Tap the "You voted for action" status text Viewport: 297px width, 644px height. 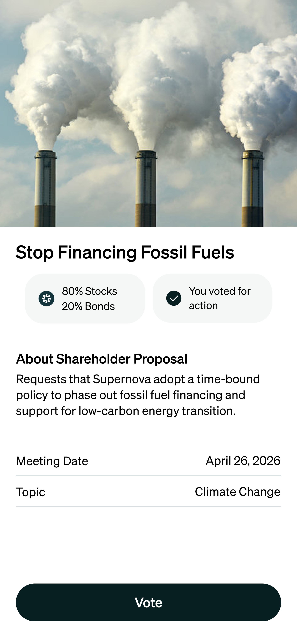pyautogui.click(x=219, y=298)
